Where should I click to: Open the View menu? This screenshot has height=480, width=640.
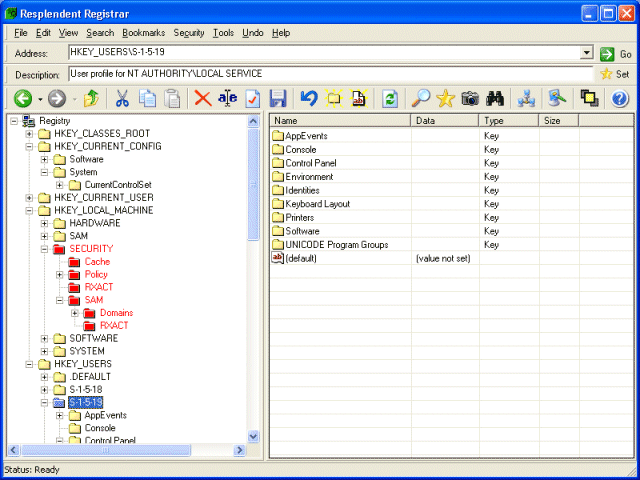68,33
